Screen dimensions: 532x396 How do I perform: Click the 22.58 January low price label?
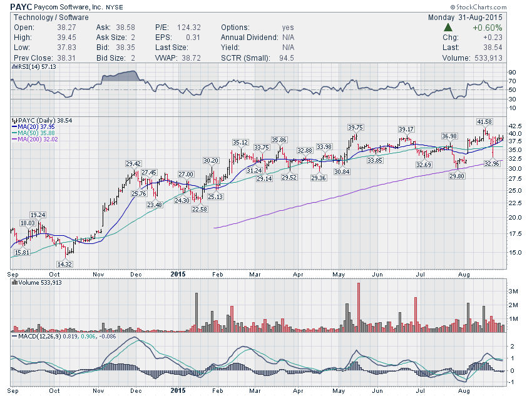click(x=200, y=209)
